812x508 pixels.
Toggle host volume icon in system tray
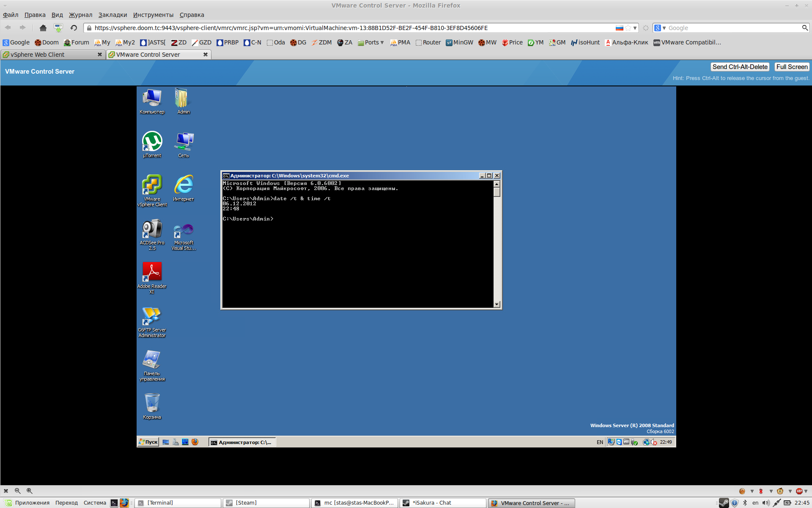(765, 503)
